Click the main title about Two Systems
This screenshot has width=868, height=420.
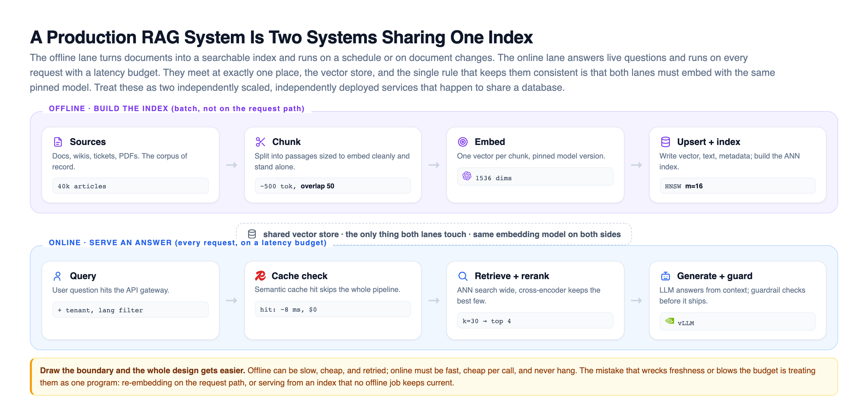(x=281, y=37)
